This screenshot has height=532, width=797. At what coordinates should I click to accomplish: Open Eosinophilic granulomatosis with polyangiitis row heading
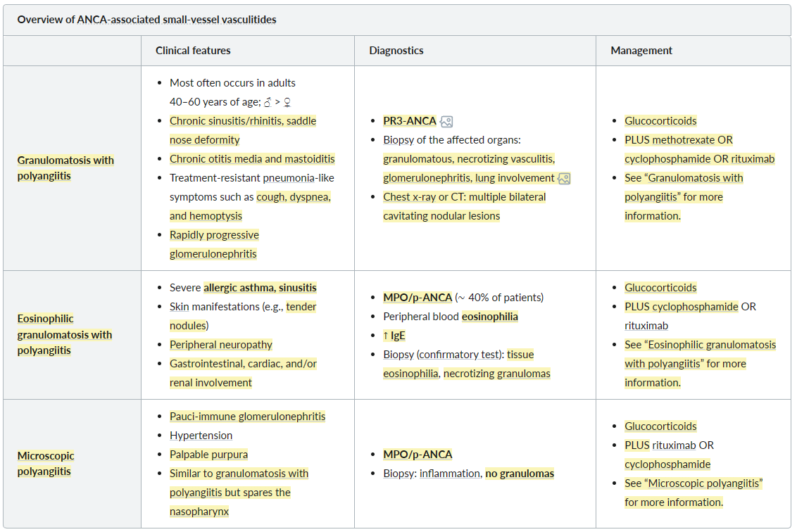tap(65, 334)
